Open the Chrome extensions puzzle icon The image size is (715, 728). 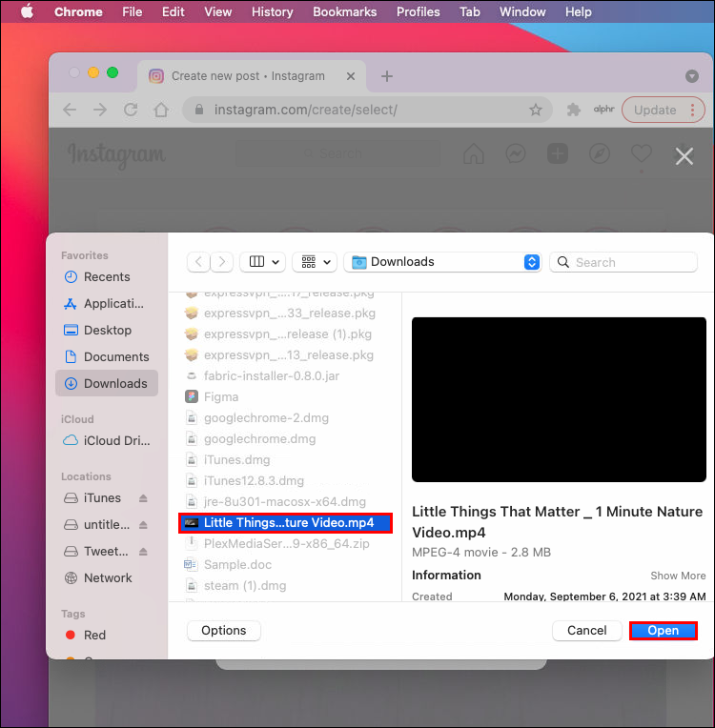(574, 110)
